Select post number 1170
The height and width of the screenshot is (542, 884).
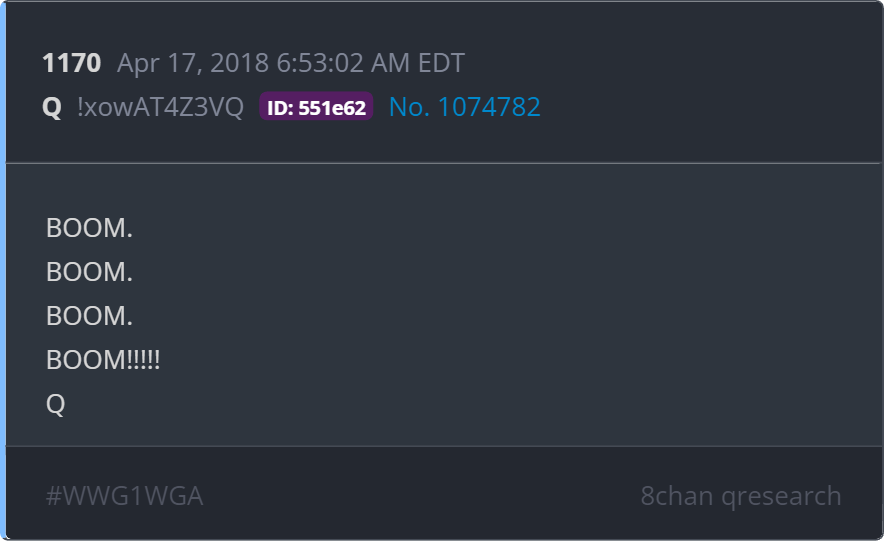[x=72, y=63]
